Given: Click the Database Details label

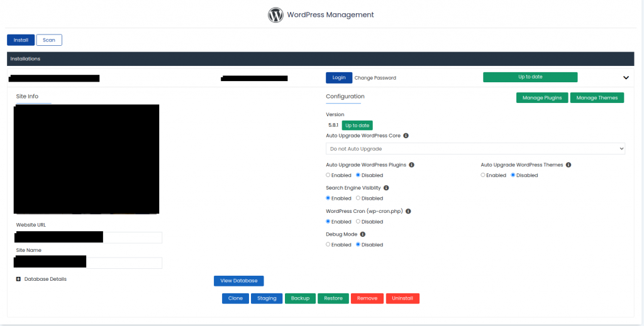Looking at the screenshot, I should point(45,280).
